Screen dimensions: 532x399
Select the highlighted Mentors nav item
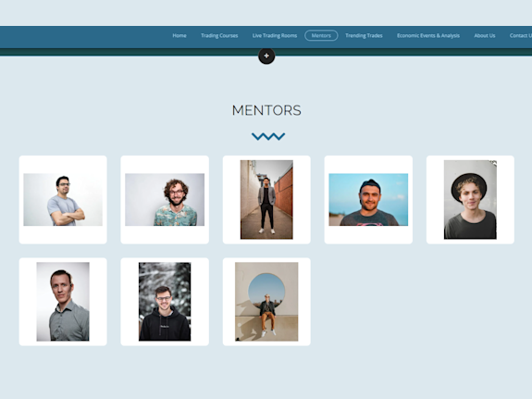[x=321, y=36]
